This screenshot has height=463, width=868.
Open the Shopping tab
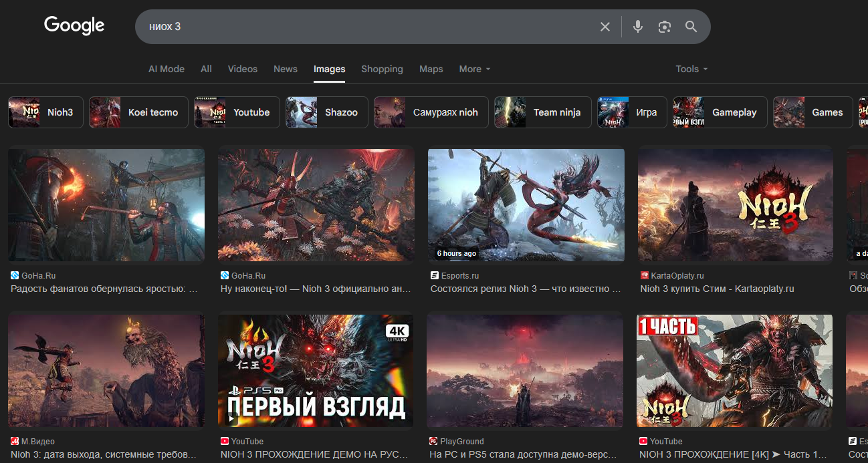[382, 69]
